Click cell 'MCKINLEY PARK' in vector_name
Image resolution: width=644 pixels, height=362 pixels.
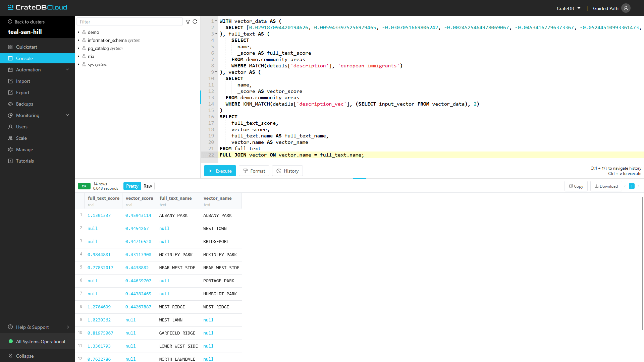click(220, 255)
